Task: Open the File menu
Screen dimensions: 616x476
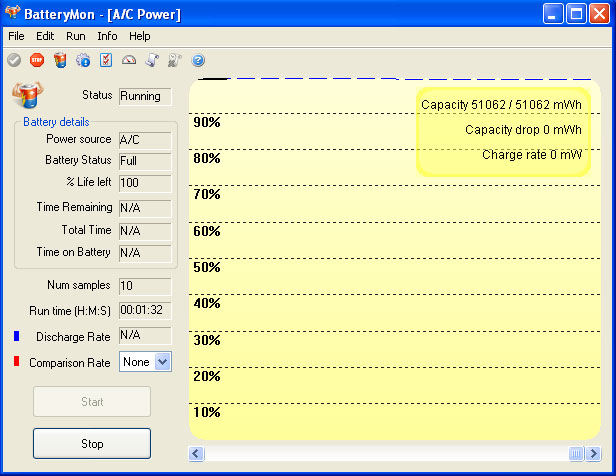Action: click(16, 36)
